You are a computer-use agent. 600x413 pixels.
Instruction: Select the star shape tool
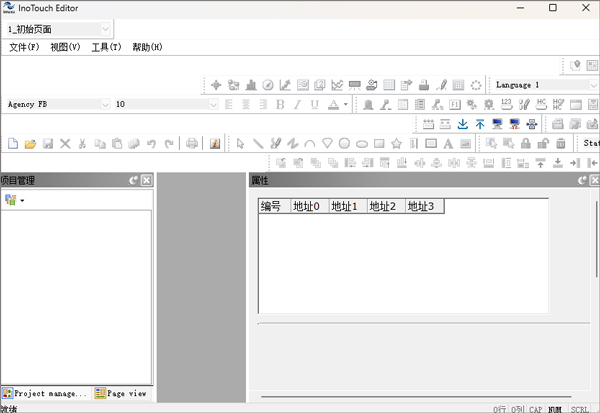point(396,144)
